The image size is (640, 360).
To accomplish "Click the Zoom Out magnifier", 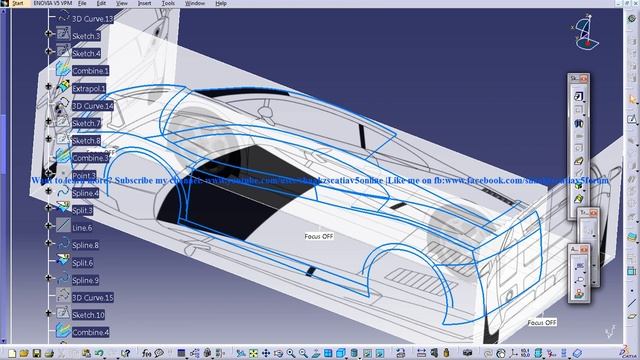I will [x=303, y=353].
